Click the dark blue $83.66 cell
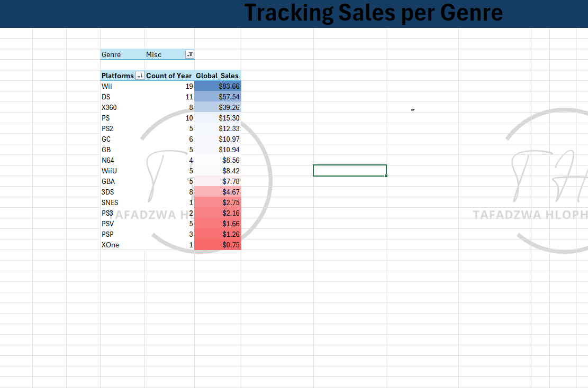This screenshot has height=388, width=588. click(218, 86)
